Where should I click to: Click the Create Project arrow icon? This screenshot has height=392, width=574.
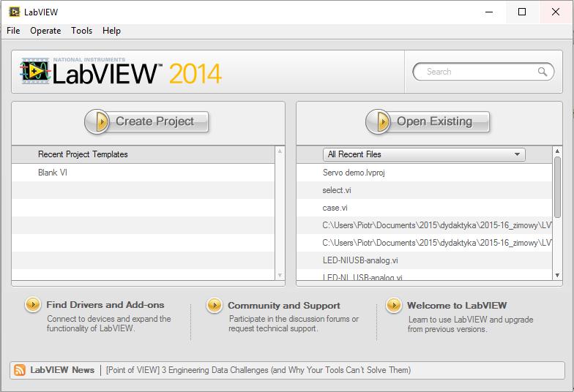point(97,121)
